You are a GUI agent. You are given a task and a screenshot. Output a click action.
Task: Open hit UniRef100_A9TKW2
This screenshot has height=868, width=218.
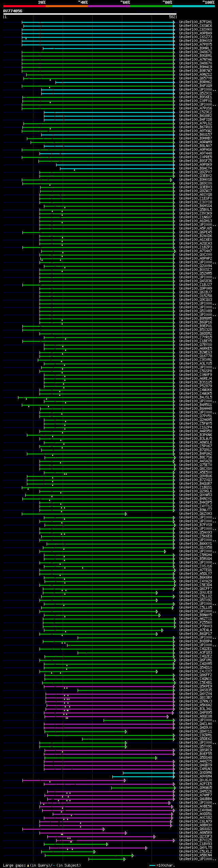(196, 131)
